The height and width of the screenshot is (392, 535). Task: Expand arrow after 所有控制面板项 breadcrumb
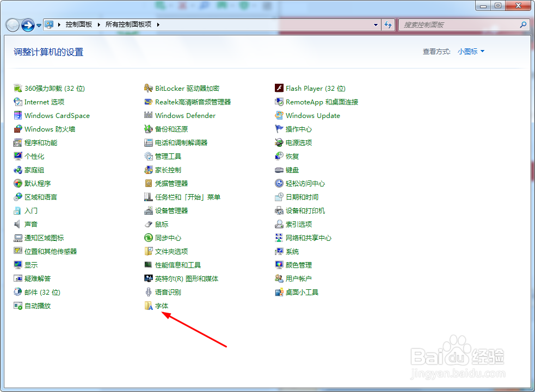pos(158,24)
